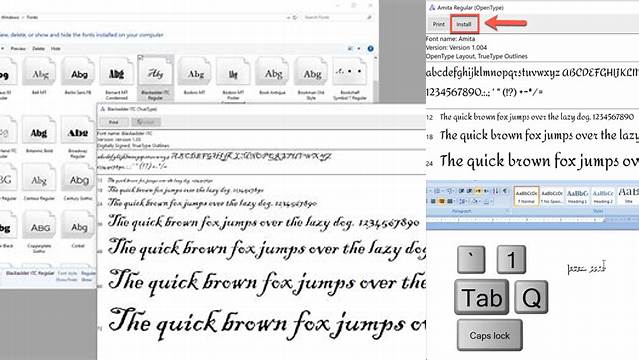
Task: Tick the checkbox on the Blackadder ITC font tile
Action: 141,58
